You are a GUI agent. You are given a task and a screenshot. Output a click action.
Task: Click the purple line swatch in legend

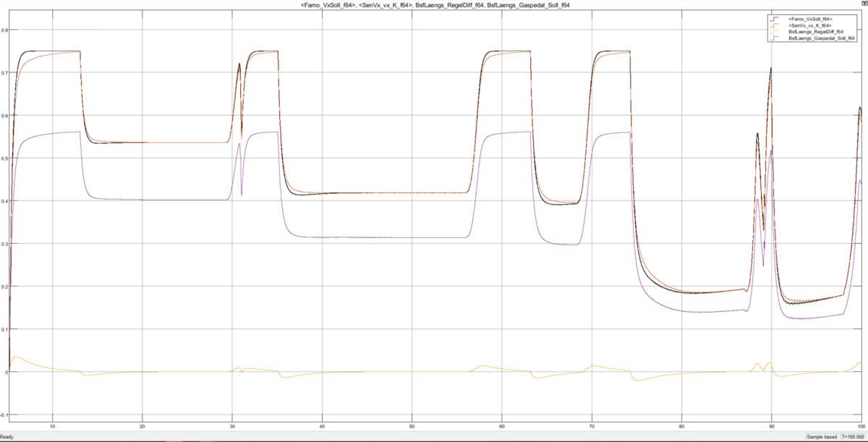click(x=775, y=38)
